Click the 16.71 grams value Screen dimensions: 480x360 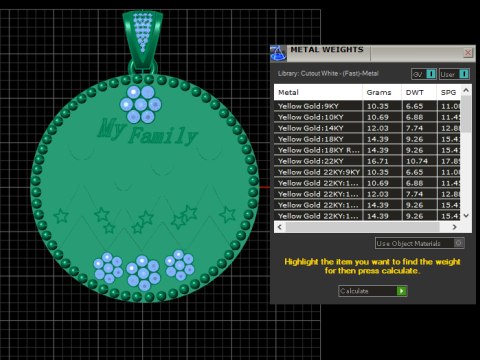[x=378, y=161]
